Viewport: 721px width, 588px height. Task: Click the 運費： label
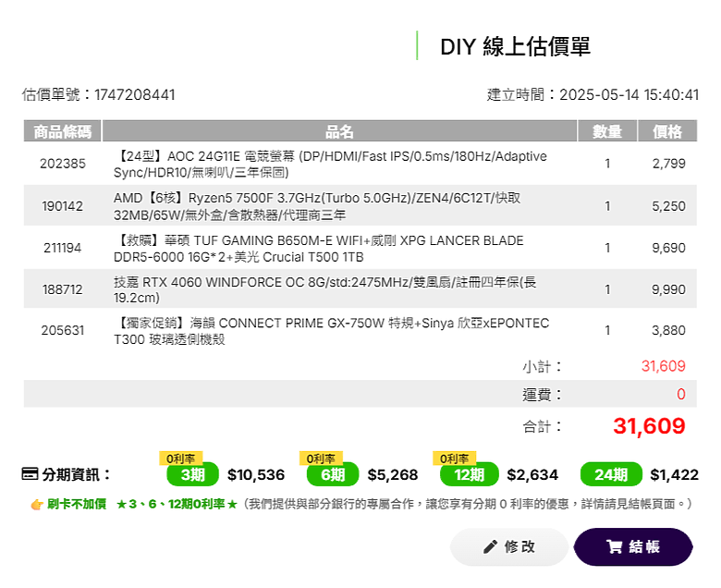coord(542,395)
